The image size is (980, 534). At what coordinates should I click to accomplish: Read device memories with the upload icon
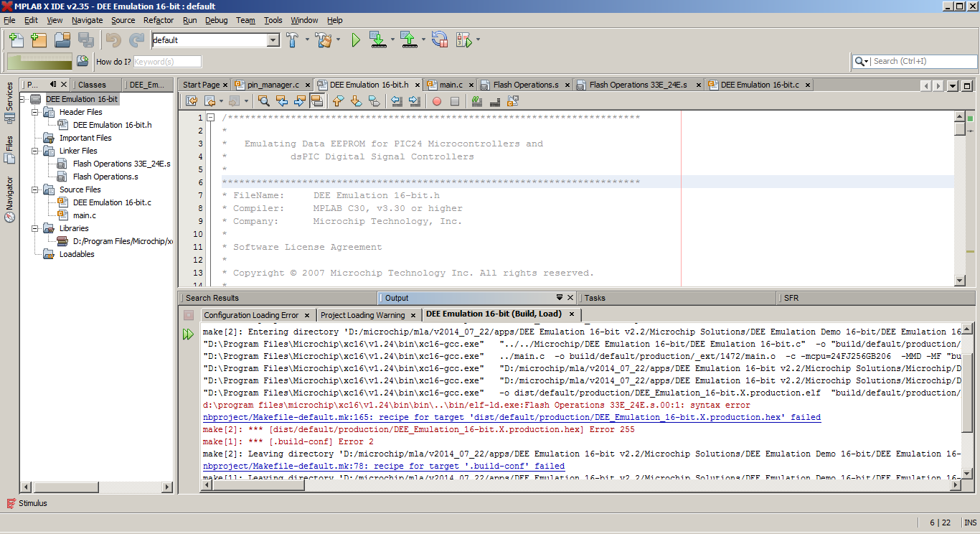coord(409,40)
